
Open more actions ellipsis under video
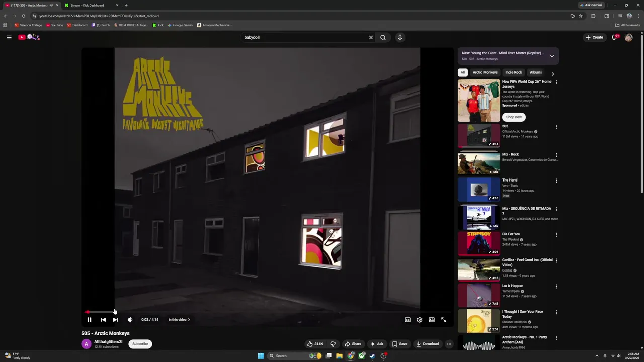(449, 344)
